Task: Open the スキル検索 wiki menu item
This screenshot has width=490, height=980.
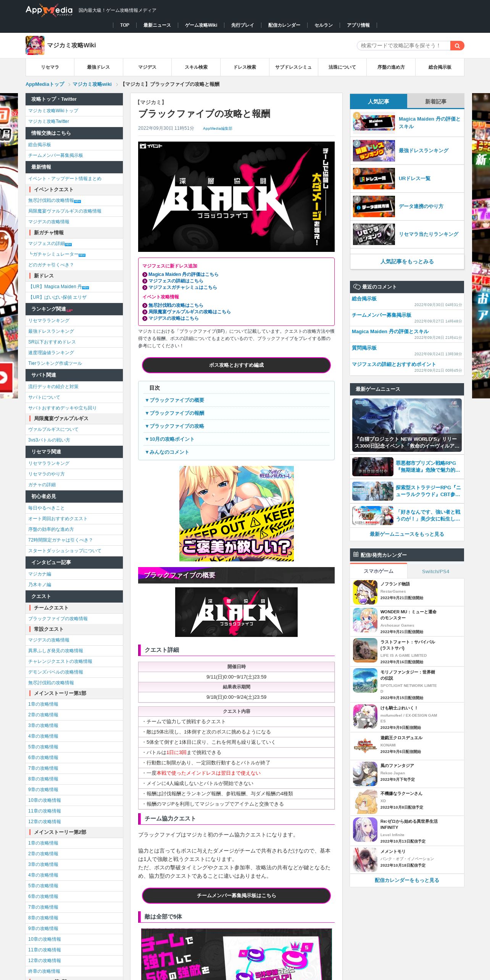Action: pyautogui.click(x=196, y=67)
